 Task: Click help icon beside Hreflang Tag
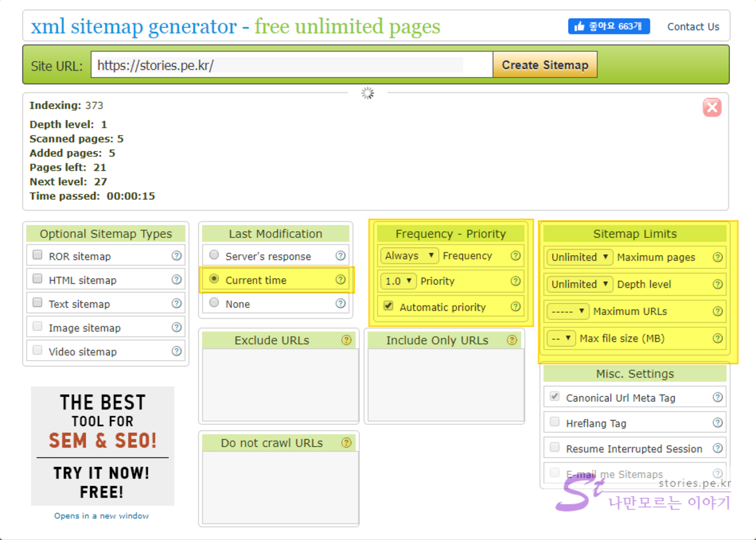(717, 423)
